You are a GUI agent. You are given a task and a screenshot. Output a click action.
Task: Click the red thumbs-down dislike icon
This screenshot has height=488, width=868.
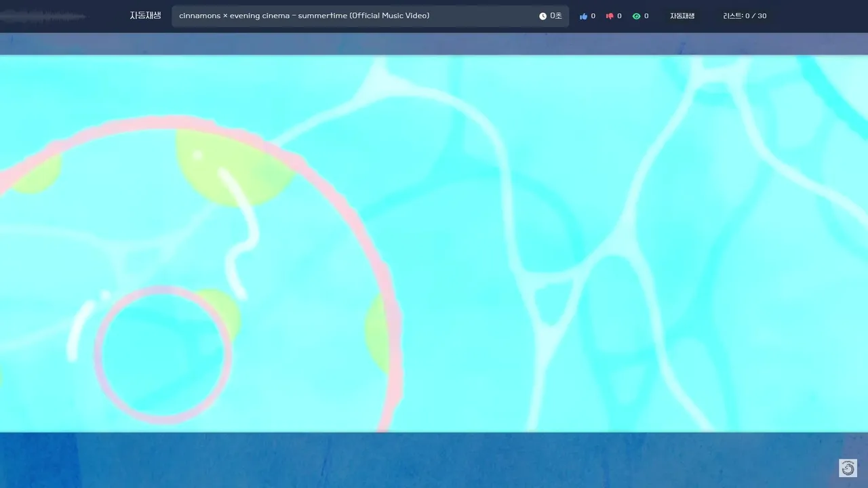tap(610, 16)
